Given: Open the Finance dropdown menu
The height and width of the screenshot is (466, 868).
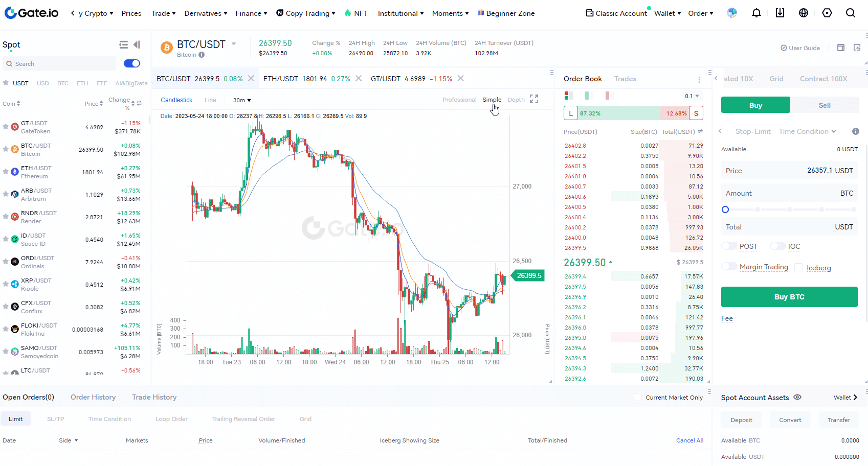Looking at the screenshot, I should (251, 13).
